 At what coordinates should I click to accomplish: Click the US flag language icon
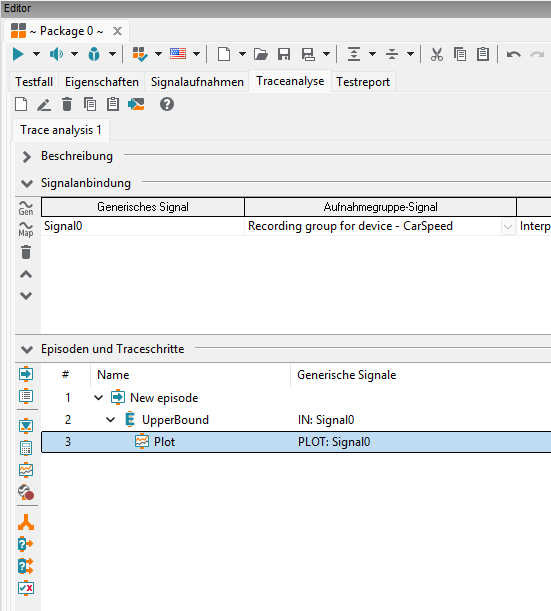coord(178,53)
